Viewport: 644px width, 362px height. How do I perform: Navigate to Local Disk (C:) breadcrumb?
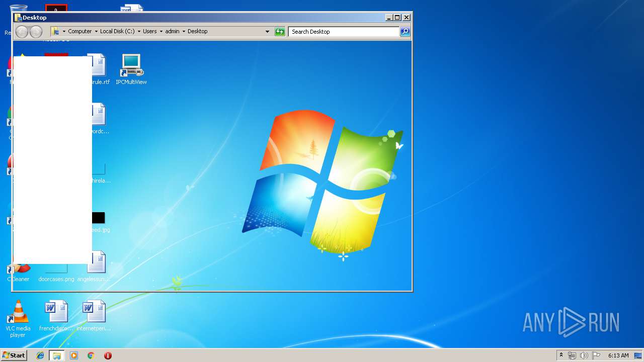point(117,31)
